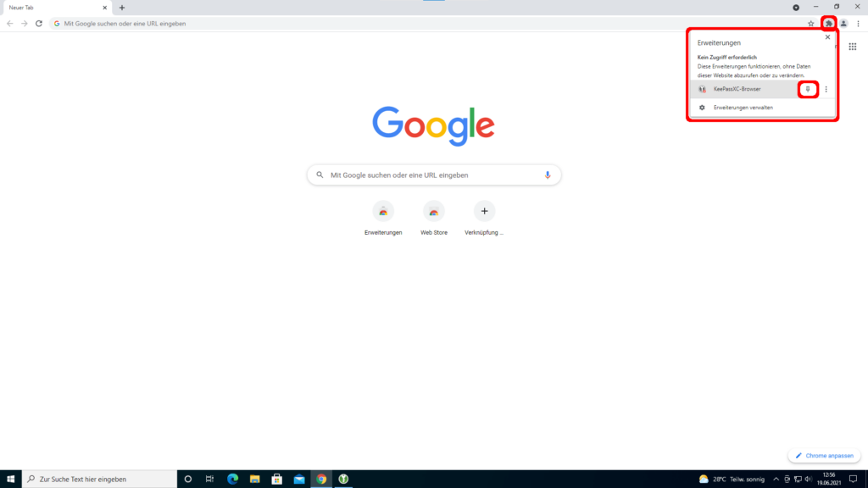
Task: Expand the hidden system tray icons
Action: coord(776,480)
